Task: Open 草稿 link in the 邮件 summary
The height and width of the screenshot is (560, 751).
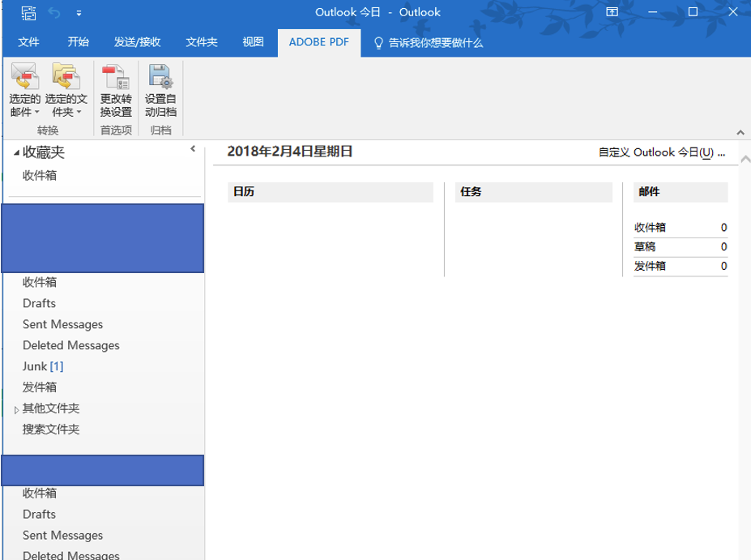Action: [645, 246]
